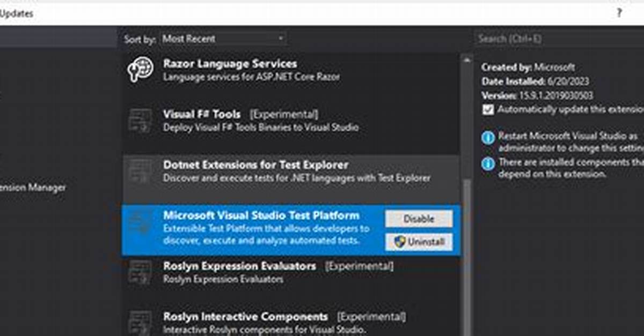The height and width of the screenshot is (336, 644).
Task: Click the [Experimental] tag beside Visual F# Tools
Action: (284, 115)
